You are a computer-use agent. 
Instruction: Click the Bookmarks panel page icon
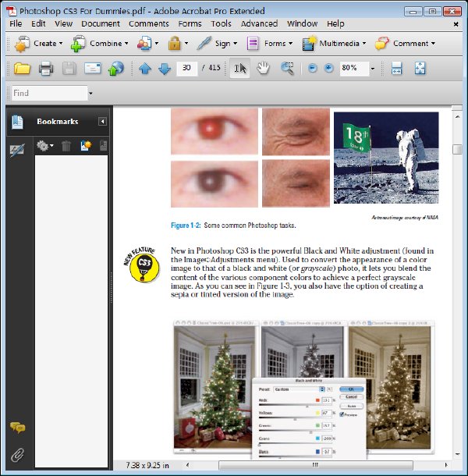tap(17, 122)
